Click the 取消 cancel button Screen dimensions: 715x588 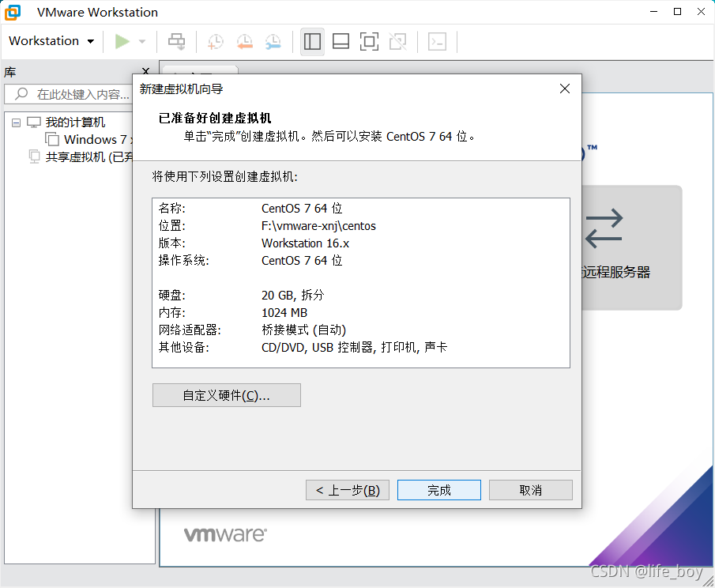tap(531, 490)
